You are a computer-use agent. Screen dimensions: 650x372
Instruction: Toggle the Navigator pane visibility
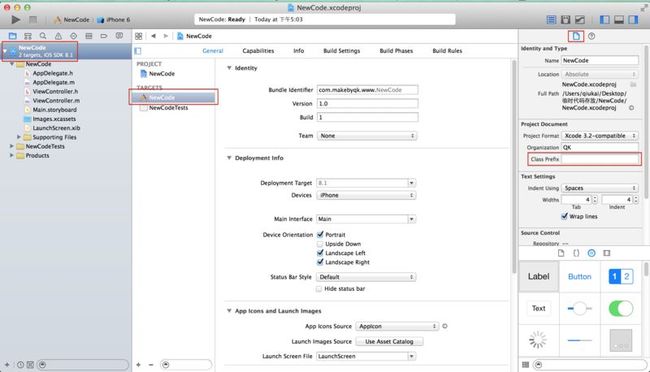click(x=605, y=19)
